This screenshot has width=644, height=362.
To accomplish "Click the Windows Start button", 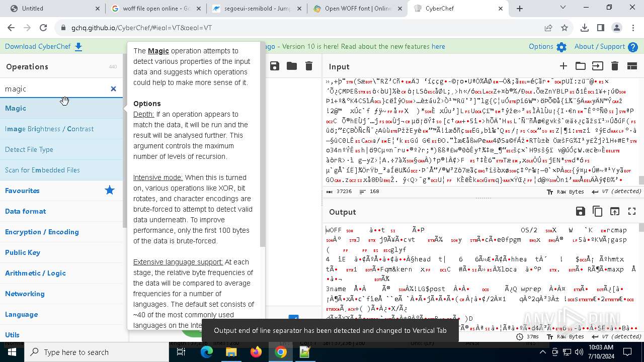I will 12,352.
